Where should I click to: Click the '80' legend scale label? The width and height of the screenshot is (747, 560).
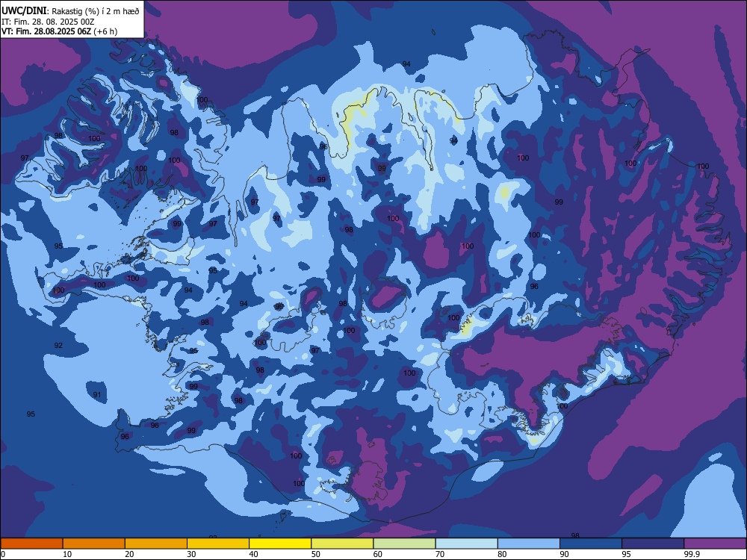(502, 554)
